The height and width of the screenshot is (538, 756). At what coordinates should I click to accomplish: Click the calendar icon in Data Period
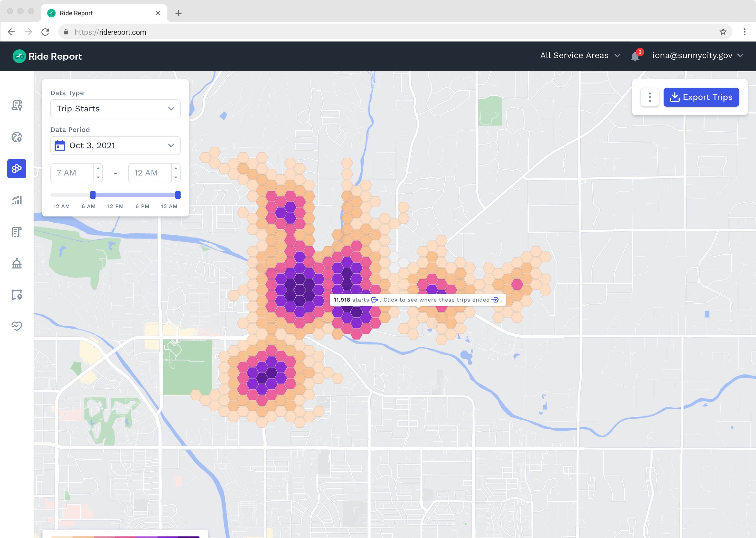(x=60, y=146)
